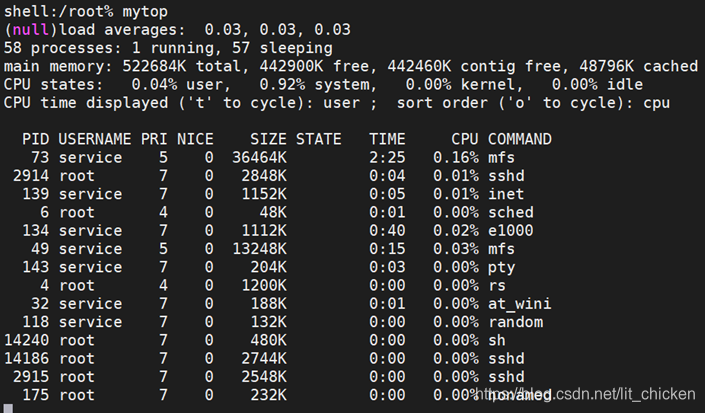
Task: Click the 2848K size value
Action: tap(264, 176)
